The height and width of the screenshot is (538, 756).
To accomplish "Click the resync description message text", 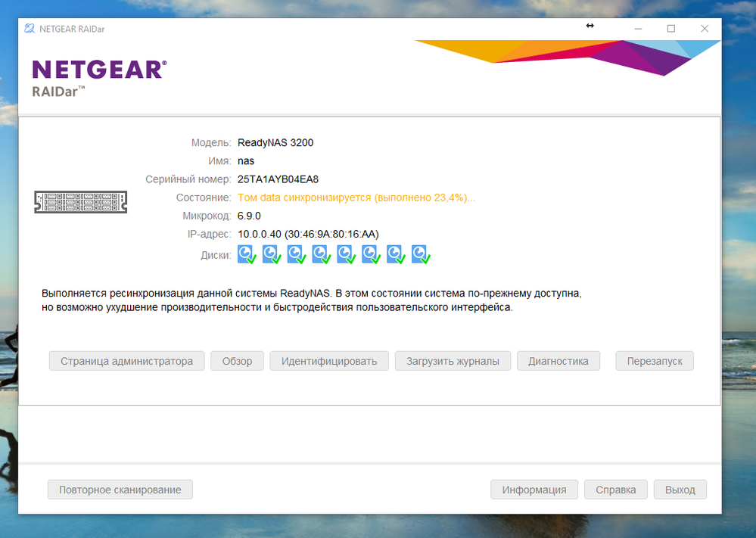I will click(312, 300).
